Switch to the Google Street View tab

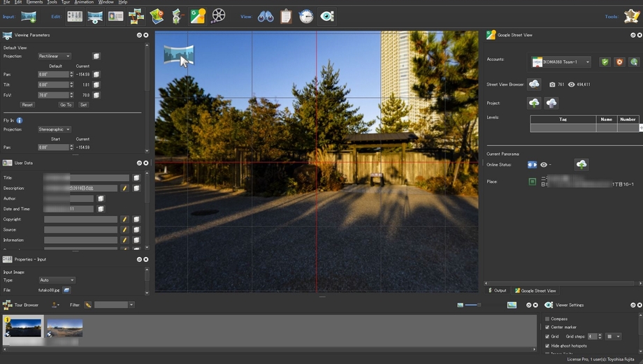[x=535, y=291]
